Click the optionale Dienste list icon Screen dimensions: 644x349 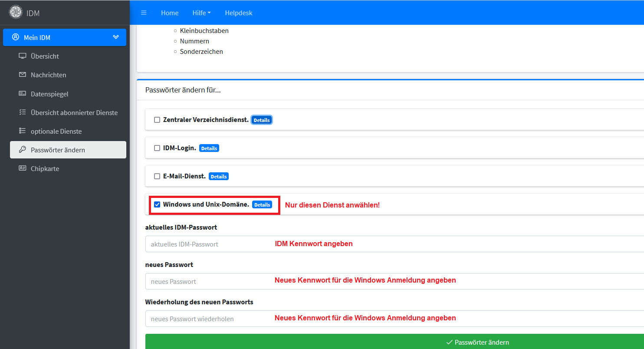(x=23, y=131)
